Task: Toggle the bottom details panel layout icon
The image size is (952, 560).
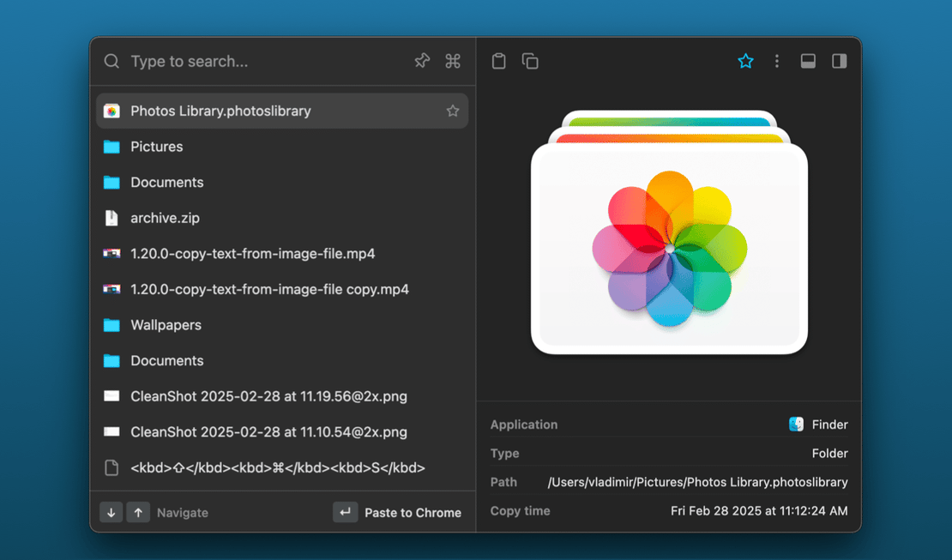Action: pos(808,61)
